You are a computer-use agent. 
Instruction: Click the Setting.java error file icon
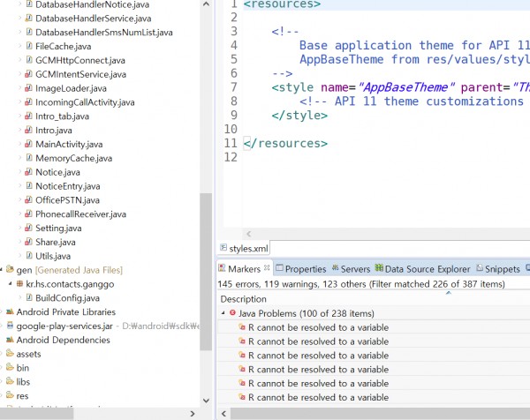pos(29,228)
